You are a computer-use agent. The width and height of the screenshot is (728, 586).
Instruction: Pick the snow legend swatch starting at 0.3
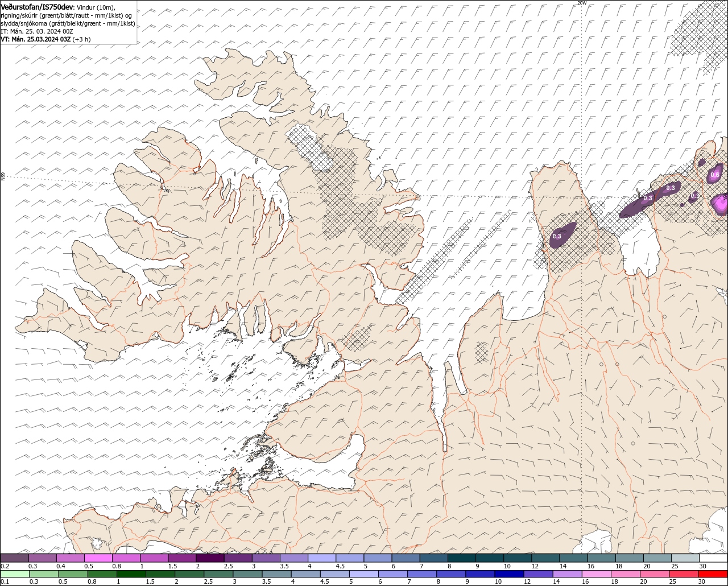pyautogui.click(x=42, y=558)
